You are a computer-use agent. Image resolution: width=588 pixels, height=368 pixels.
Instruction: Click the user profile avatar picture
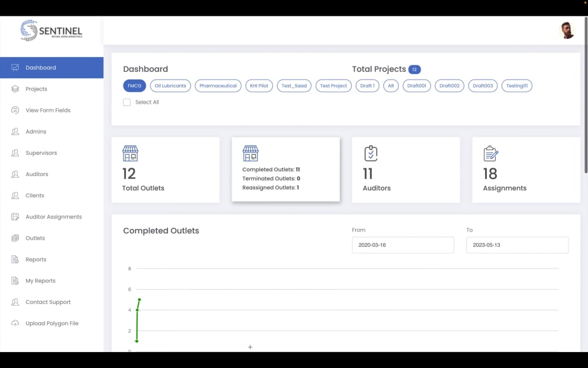(566, 30)
